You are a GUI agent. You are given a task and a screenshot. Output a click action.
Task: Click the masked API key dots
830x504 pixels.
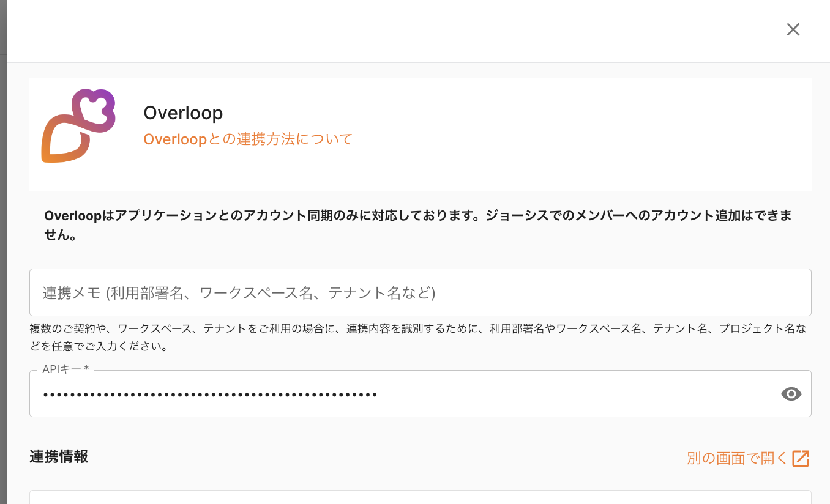(209, 395)
